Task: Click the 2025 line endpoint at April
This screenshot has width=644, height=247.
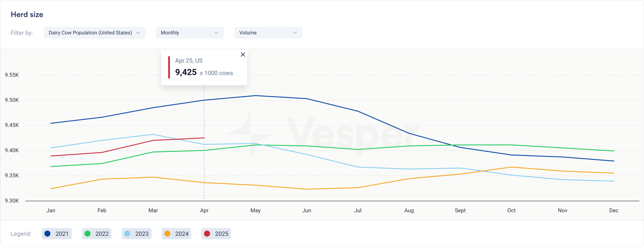Action: [204, 138]
